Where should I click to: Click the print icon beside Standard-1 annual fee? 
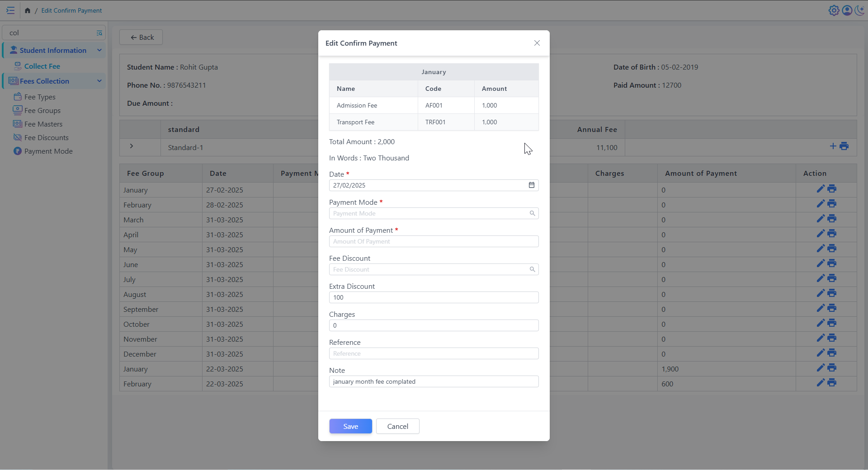tap(844, 146)
